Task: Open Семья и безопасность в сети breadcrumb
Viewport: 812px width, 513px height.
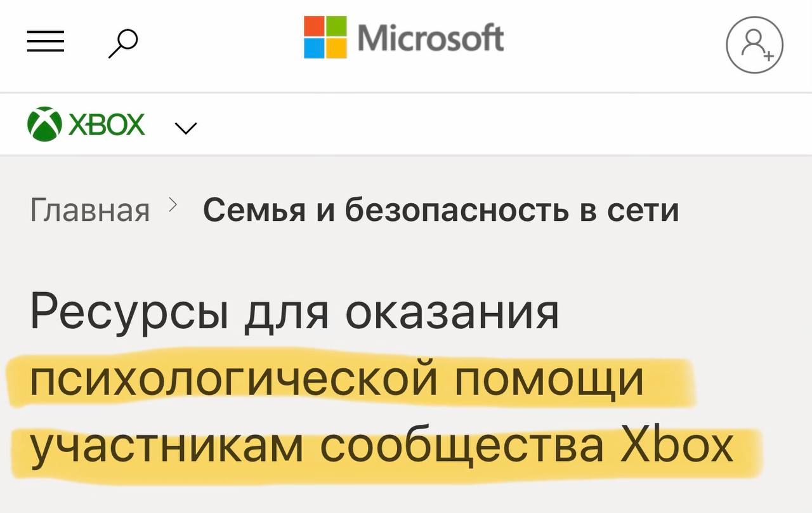Action: pos(441,210)
